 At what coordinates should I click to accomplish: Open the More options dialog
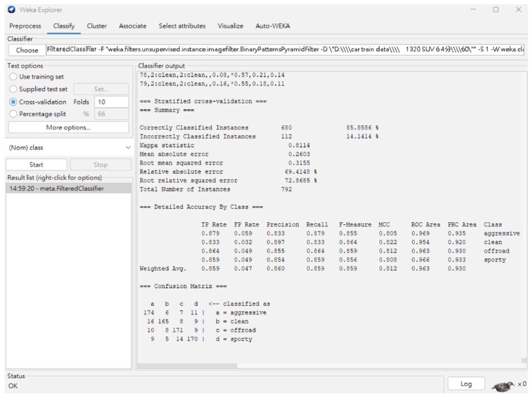click(68, 127)
